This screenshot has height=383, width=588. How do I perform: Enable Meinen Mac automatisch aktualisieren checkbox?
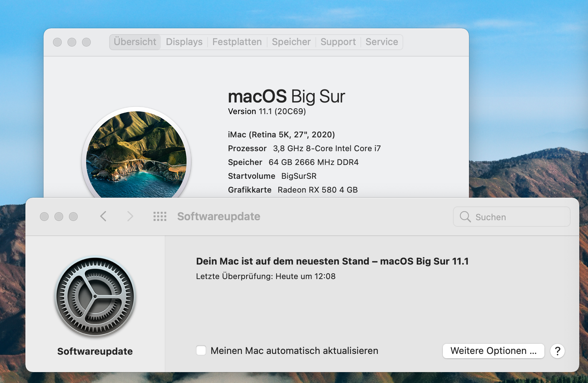(x=201, y=351)
